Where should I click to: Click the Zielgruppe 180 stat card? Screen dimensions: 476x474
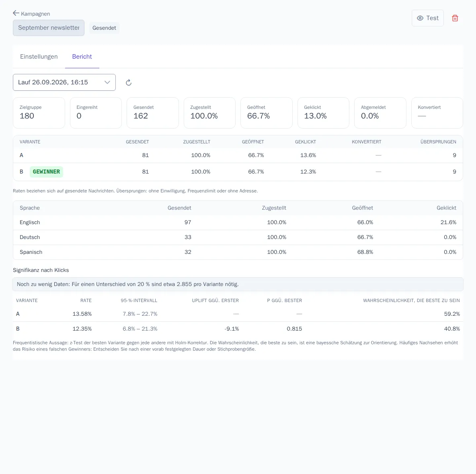click(39, 113)
